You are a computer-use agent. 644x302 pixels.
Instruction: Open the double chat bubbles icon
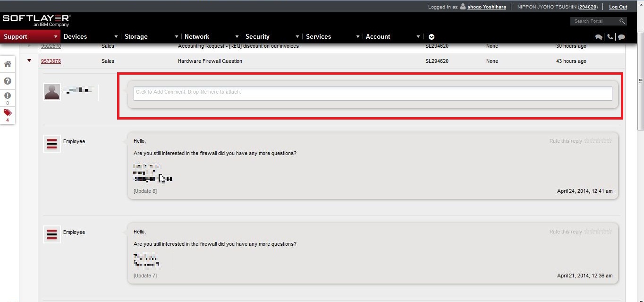tap(599, 37)
